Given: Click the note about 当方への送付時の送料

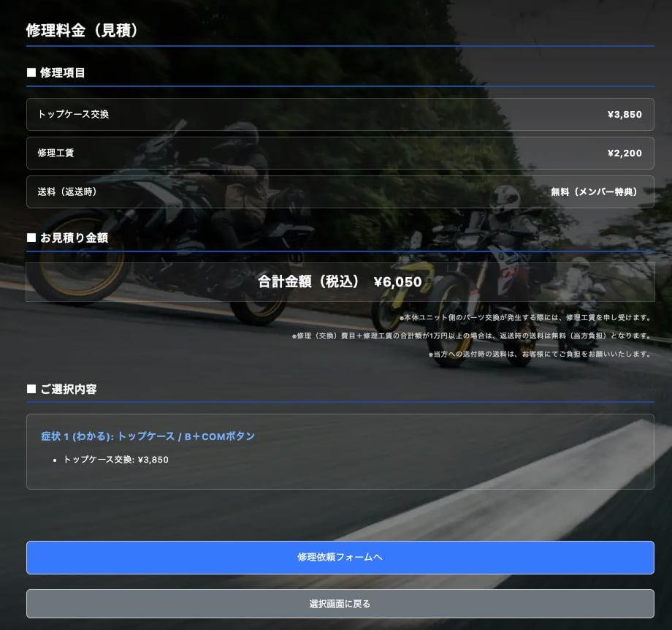Looking at the screenshot, I should click(x=539, y=354).
